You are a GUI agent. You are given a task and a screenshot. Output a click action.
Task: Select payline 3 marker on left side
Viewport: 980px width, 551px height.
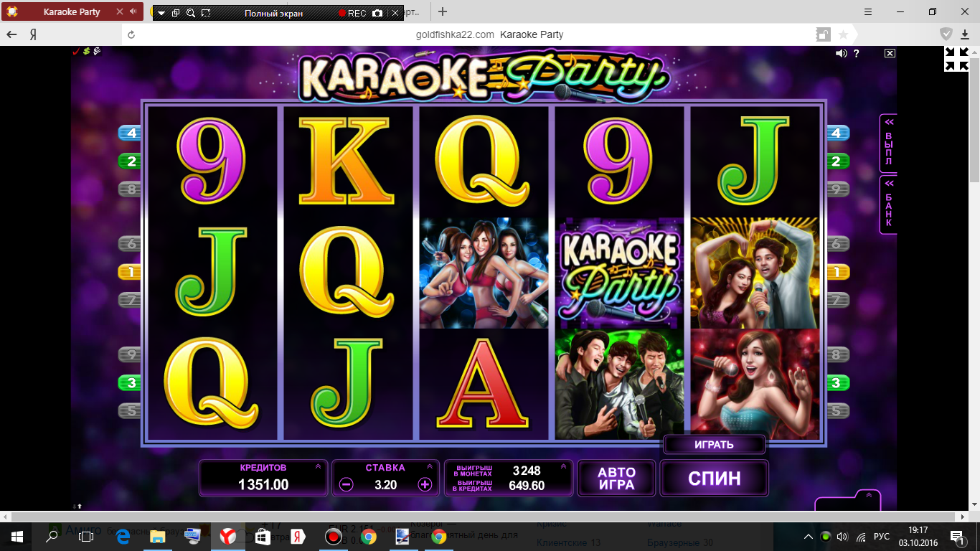131,383
